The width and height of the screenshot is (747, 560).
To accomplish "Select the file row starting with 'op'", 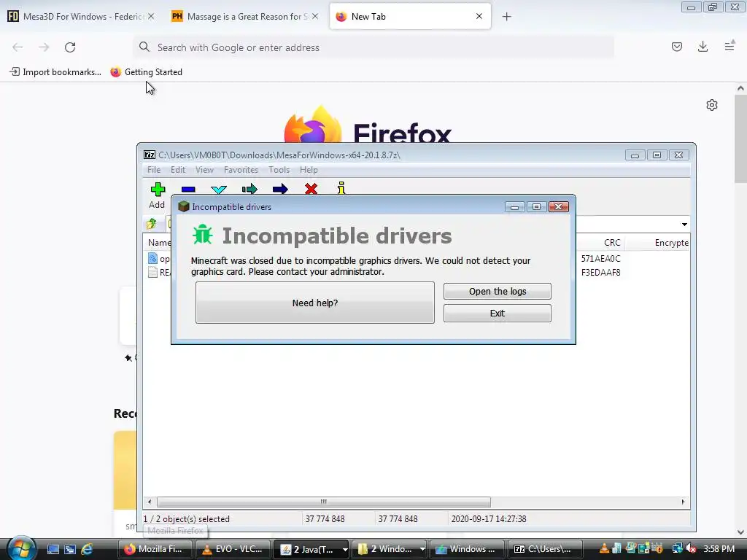I will click(159, 259).
